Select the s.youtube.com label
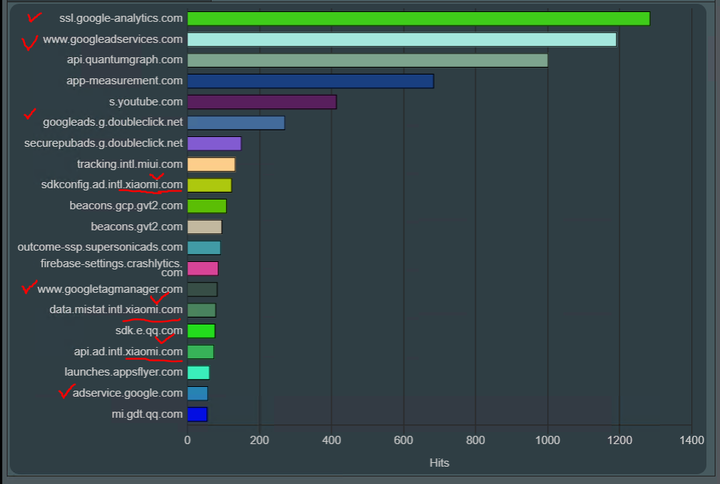 pyautogui.click(x=146, y=101)
